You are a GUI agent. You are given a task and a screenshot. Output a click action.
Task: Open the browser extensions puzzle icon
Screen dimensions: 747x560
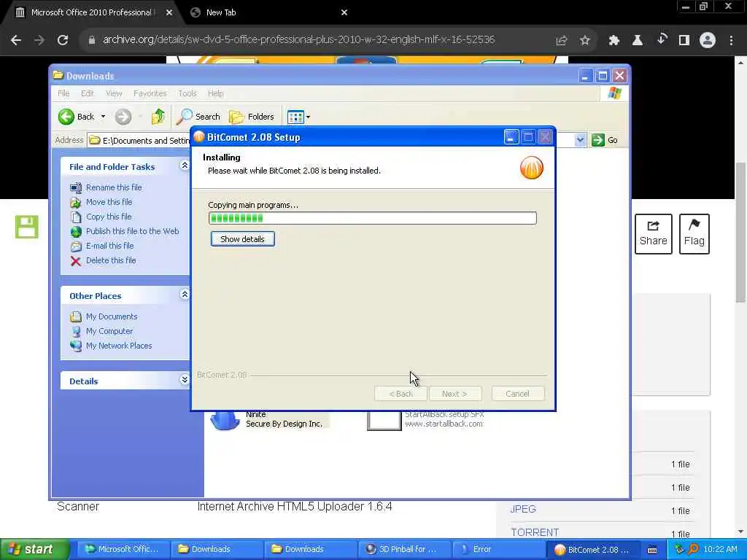(614, 41)
